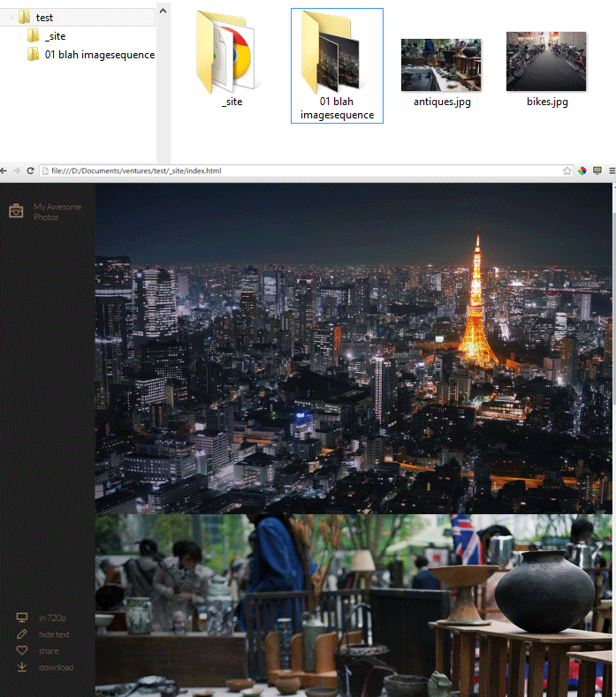Open the antiques market photo on page
The image size is (616, 697).
354,605
